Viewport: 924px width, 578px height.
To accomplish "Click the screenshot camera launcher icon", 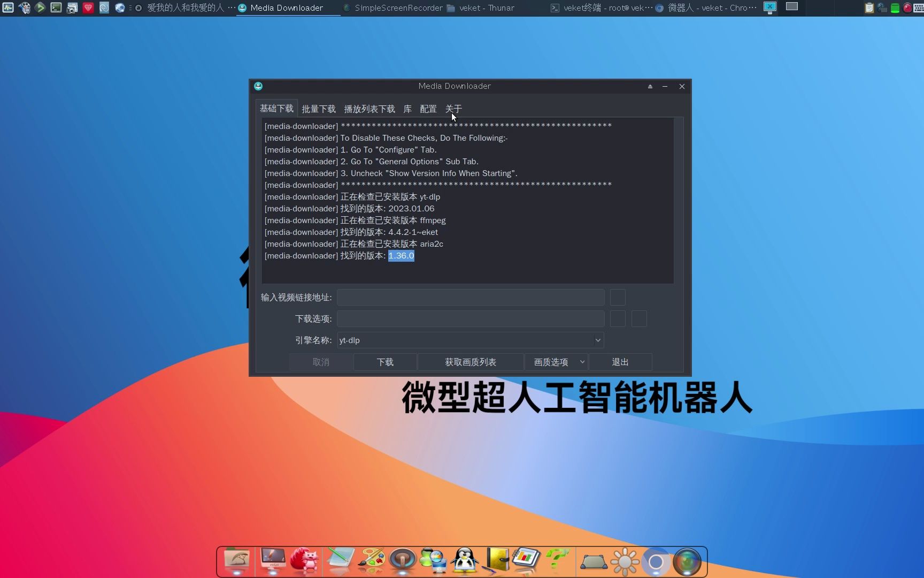I will pos(72,7).
